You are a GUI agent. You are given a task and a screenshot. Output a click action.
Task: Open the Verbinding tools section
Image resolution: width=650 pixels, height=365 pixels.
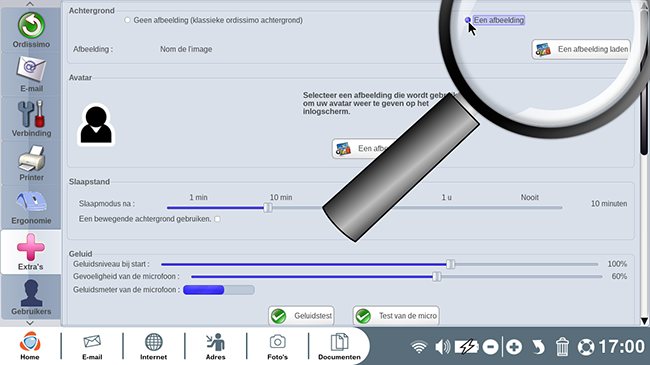(x=31, y=119)
